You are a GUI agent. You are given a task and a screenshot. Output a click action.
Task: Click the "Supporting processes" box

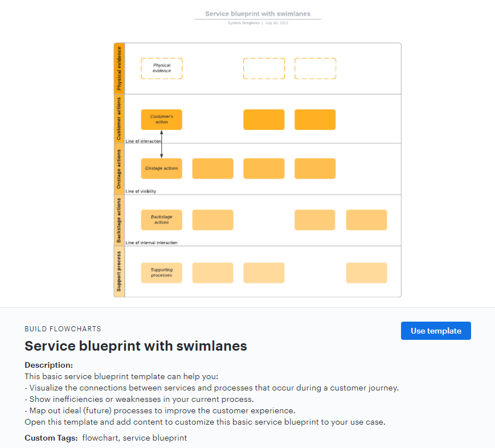coord(162,273)
